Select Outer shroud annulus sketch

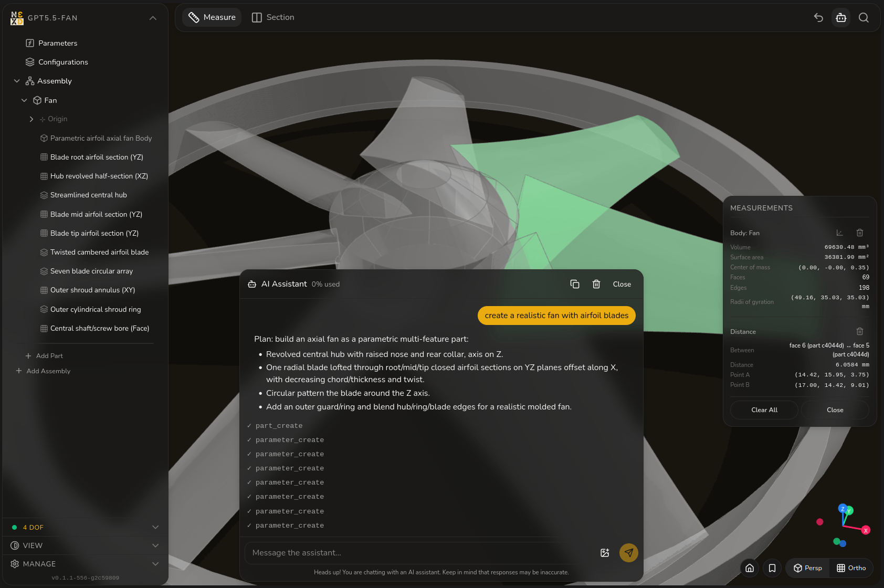click(88, 290)
